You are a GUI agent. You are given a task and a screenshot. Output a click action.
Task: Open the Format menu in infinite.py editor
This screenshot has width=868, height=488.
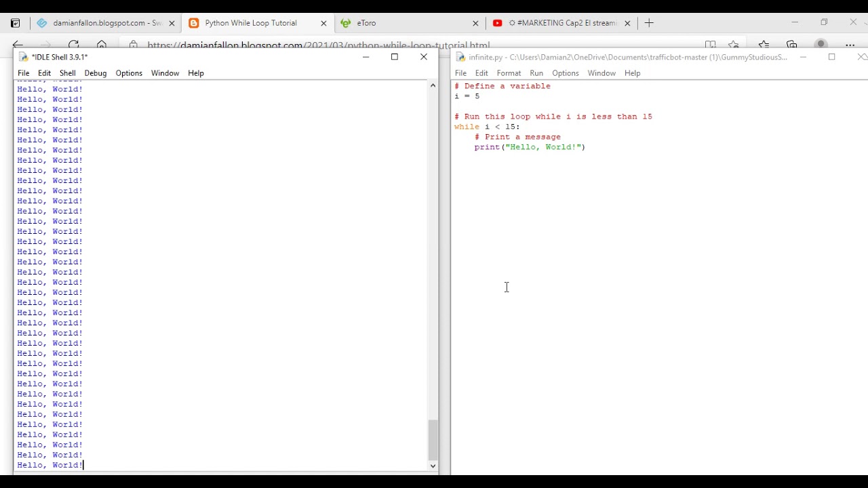point(509,73)
